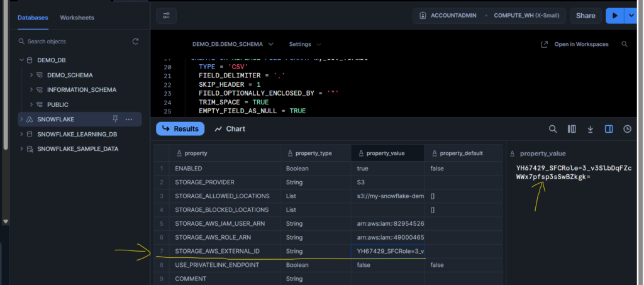Click the DEMO_SCHEMA schema icon
The image size is (644, 285).
tap(40, 75)
